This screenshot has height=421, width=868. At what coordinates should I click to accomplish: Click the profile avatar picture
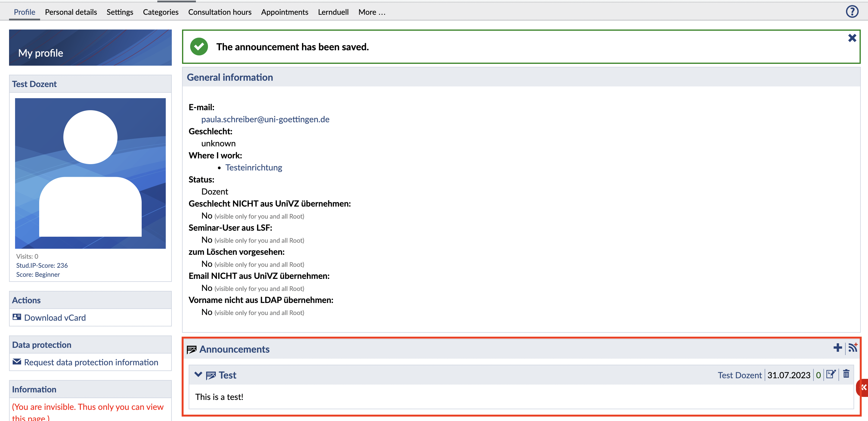point(90,173)
